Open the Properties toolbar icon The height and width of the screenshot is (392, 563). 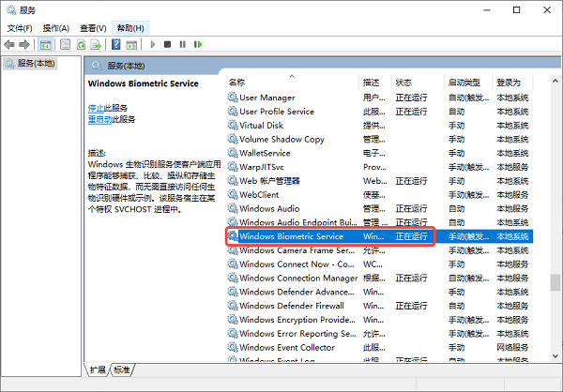[x=65, y=44]
